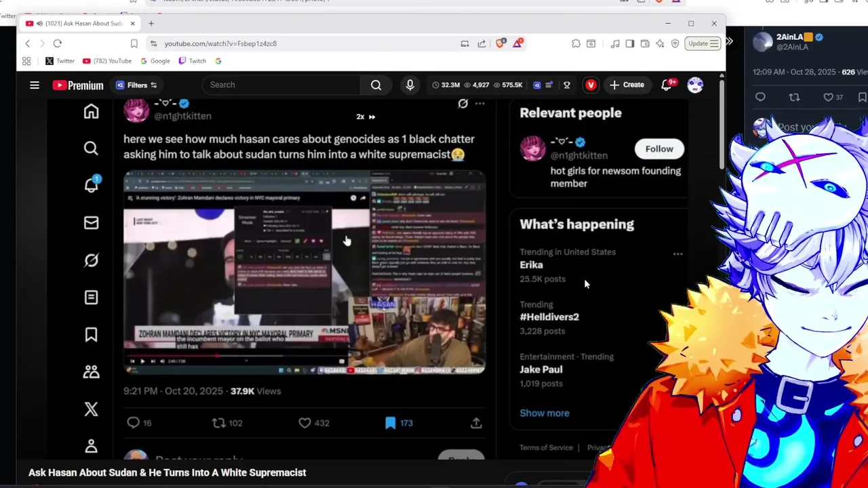Click the Grok explain icon on the tweet
The height and width of the screenshot is (488, 868).
462,104
